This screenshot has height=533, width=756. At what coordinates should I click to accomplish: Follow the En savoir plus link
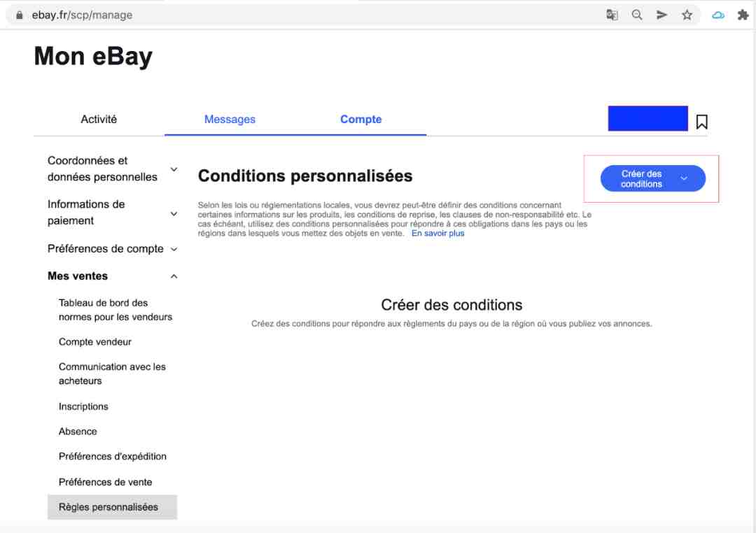coord(437,233)
